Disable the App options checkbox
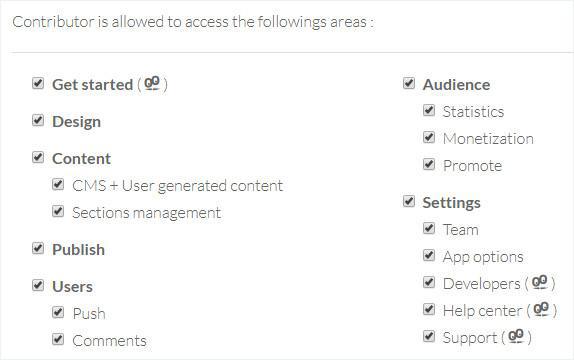This screenshot has width=574, height=360. click(429, 255)
